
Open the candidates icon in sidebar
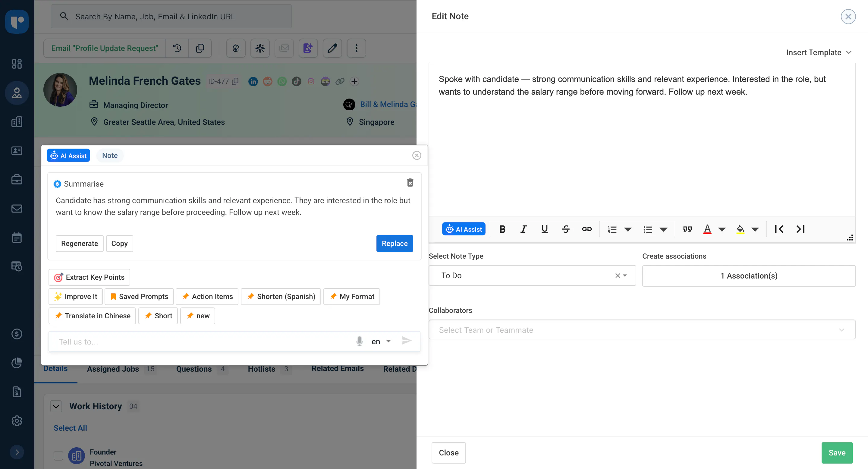(17, 93)
